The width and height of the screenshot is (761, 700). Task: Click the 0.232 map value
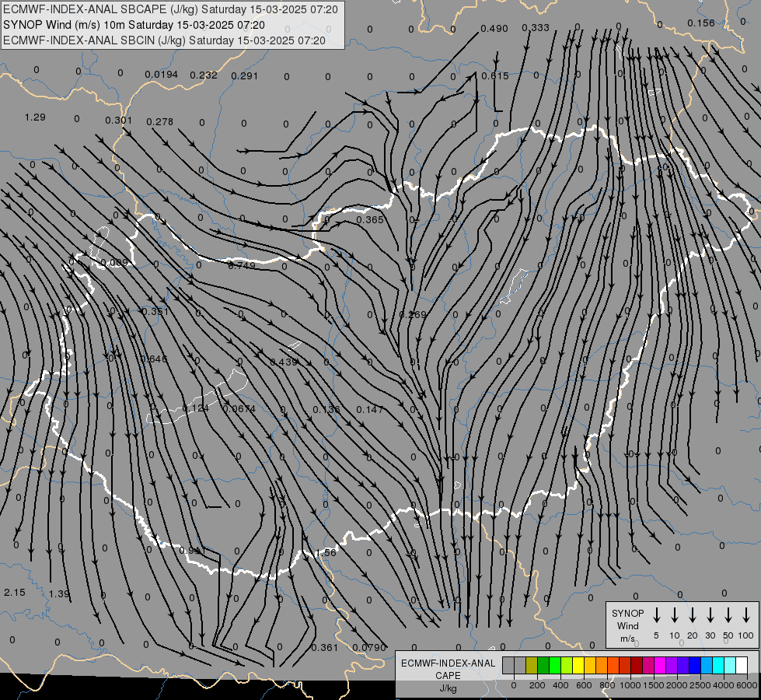[x=204, y=75]
